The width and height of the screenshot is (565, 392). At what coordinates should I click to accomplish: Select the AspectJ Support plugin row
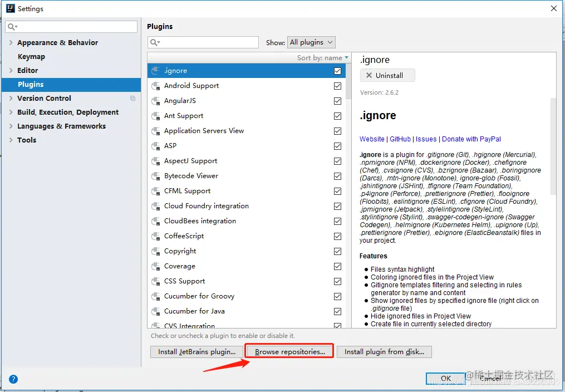tap(247, 161)
